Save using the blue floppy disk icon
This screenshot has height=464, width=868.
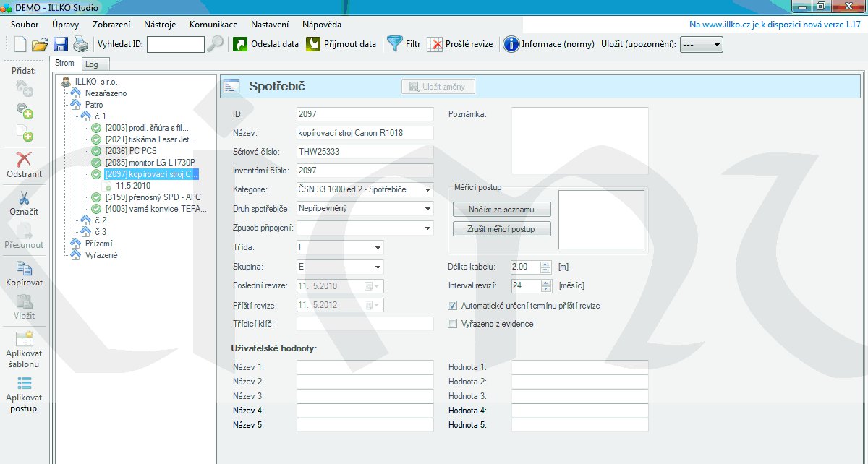[60, 44]
